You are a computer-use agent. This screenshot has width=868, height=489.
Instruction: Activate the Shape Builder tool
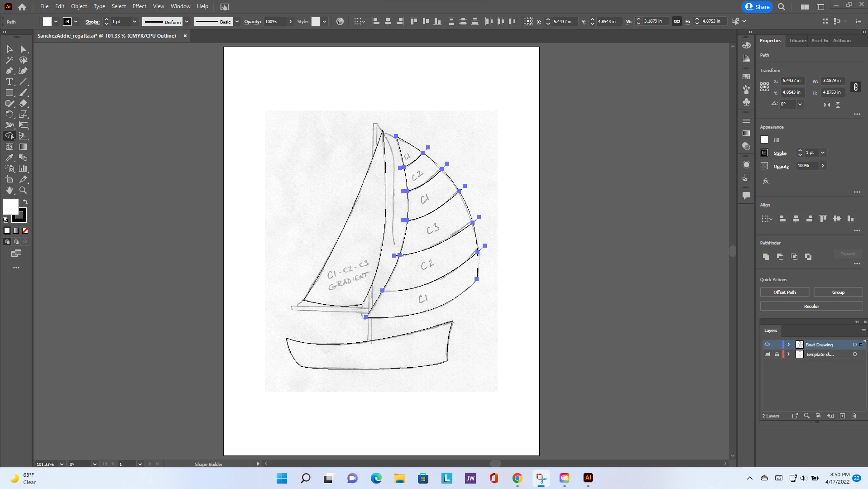tap(10, 136)
